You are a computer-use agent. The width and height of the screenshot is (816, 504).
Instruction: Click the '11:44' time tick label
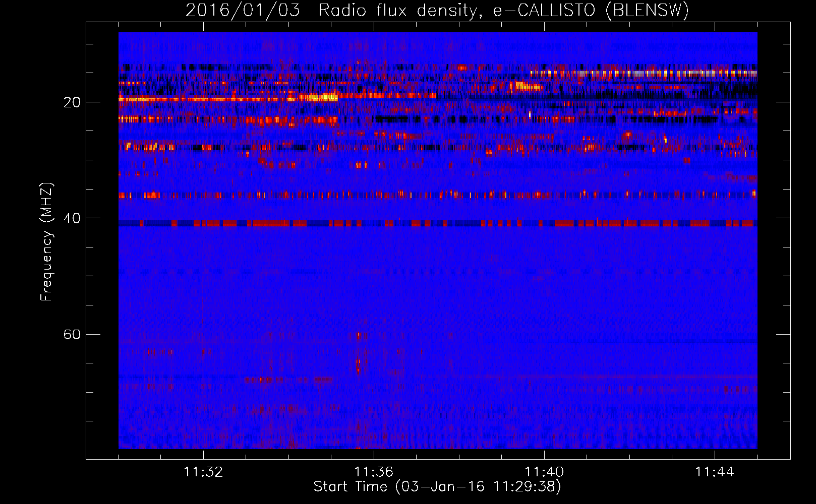click(715, 472)
